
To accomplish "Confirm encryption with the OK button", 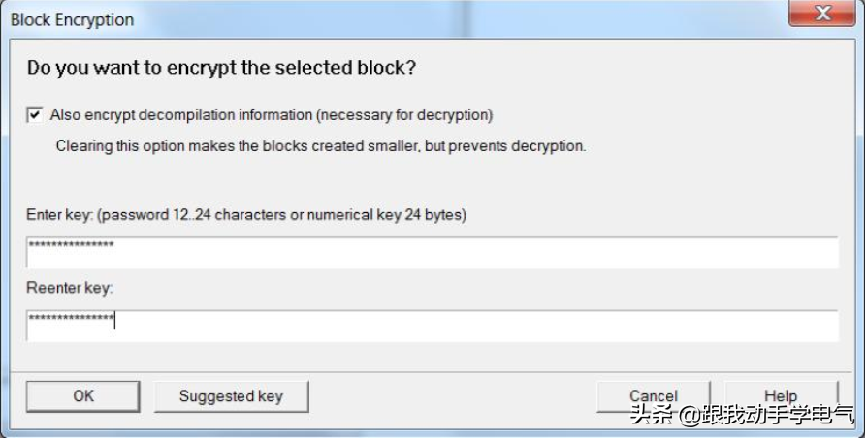I will coord(83,395).
